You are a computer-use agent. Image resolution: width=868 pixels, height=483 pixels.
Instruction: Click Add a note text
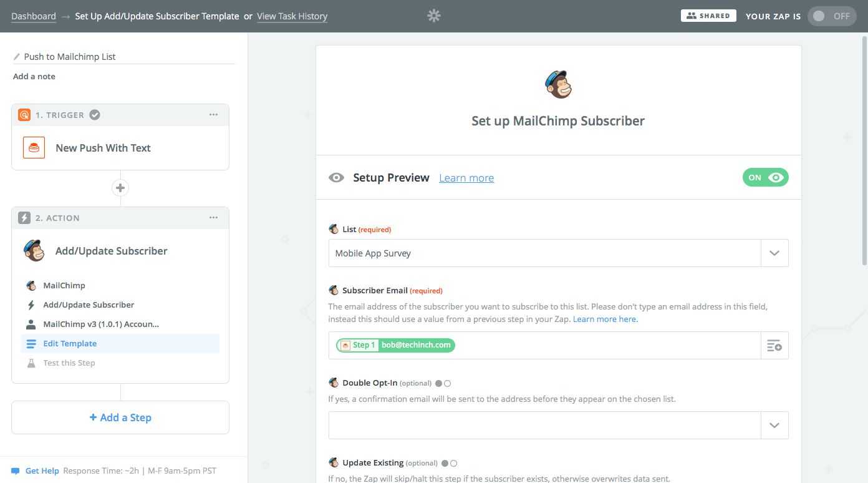point(34,76)
